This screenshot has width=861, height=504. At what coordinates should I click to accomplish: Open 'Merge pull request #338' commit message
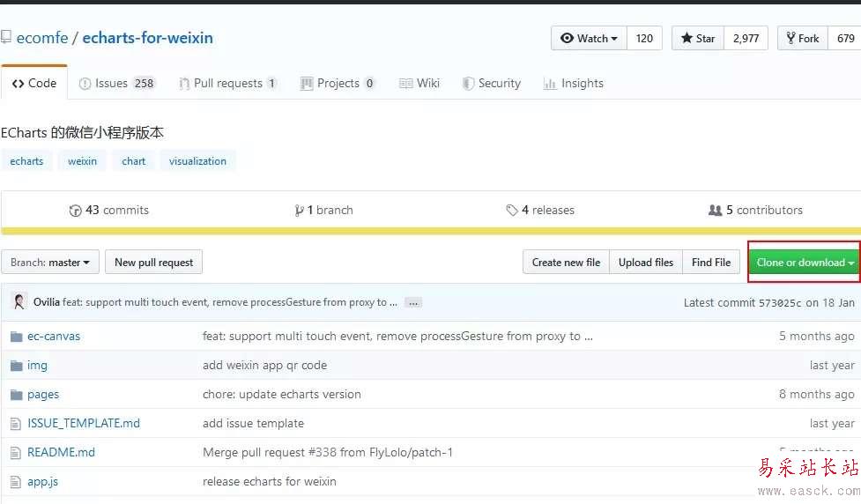(328, 452)
